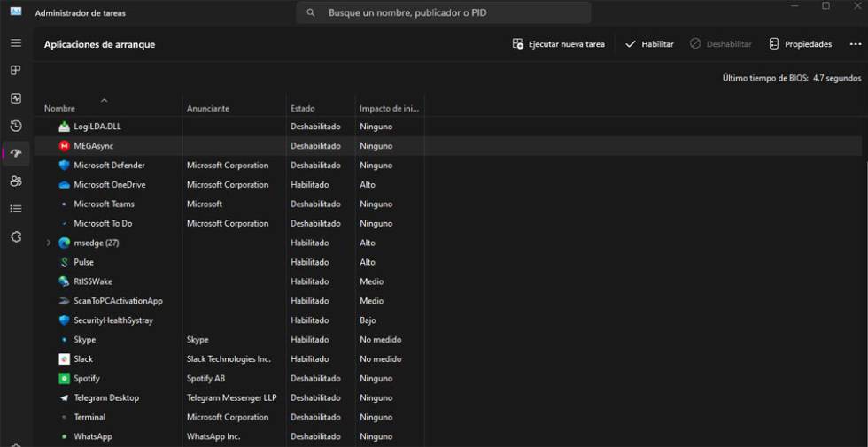The height and width of the screenshot is (447, 868).
Task: Open the hamburger navigation menu
Action: (16, 43)
